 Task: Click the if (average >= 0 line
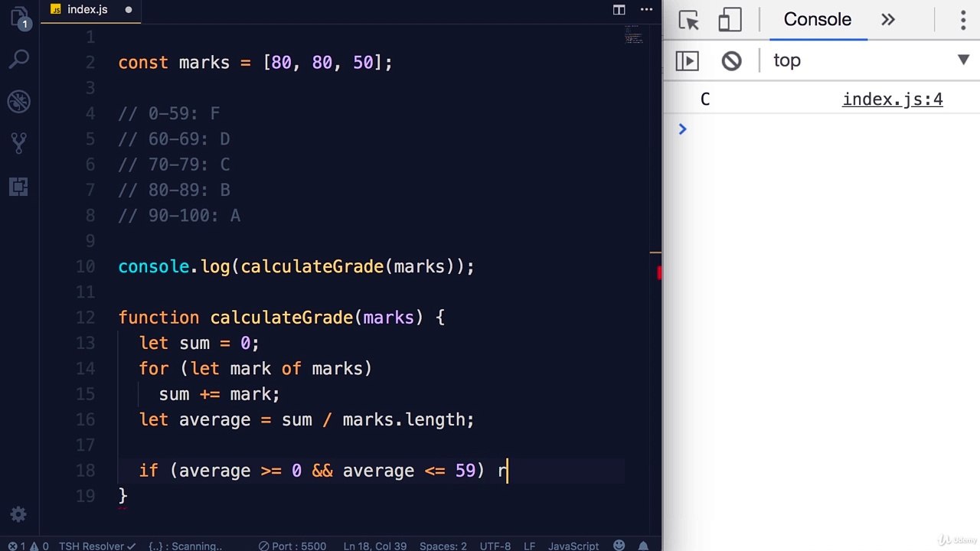tap(323, 471)
